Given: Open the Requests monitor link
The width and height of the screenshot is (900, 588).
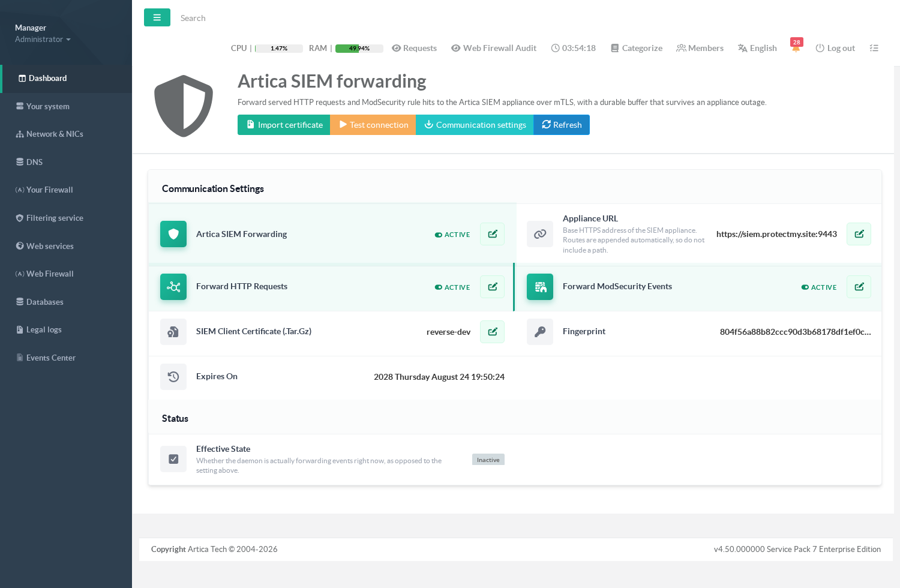Looking at the screenshot, I should coord(414,48).
